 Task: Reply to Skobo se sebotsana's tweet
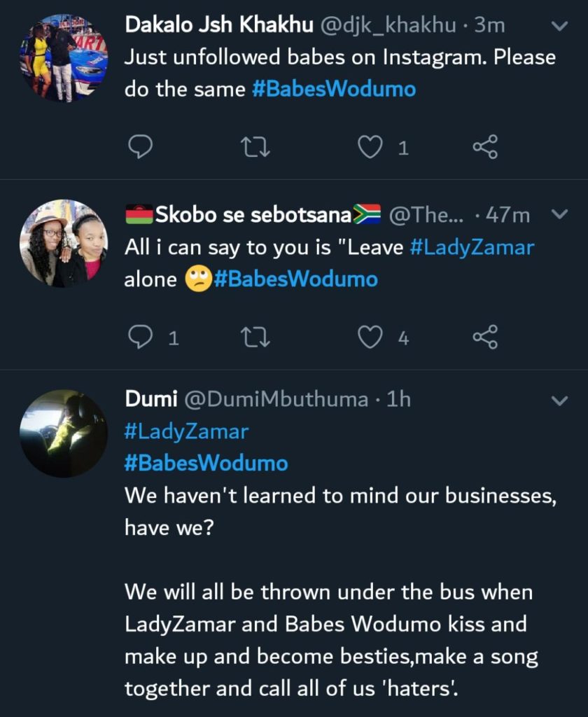(141, 338)
